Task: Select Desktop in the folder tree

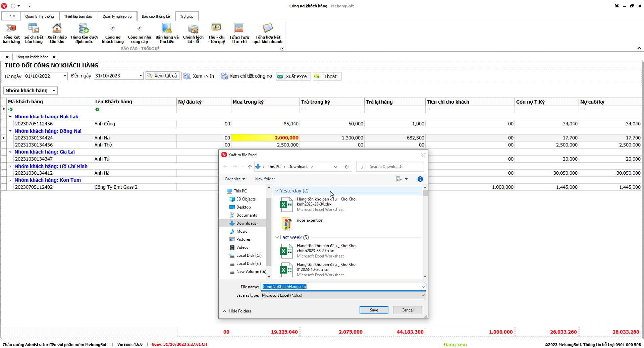Action: tap(244, 207)
